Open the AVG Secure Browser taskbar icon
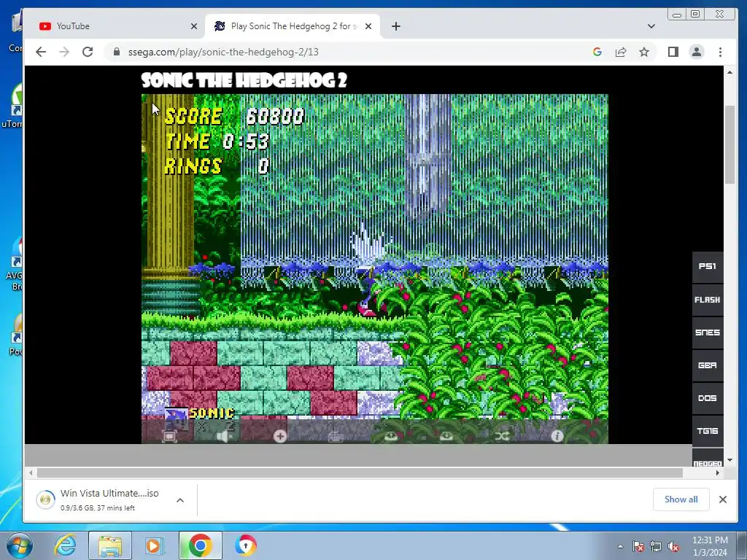 (245, 545)
